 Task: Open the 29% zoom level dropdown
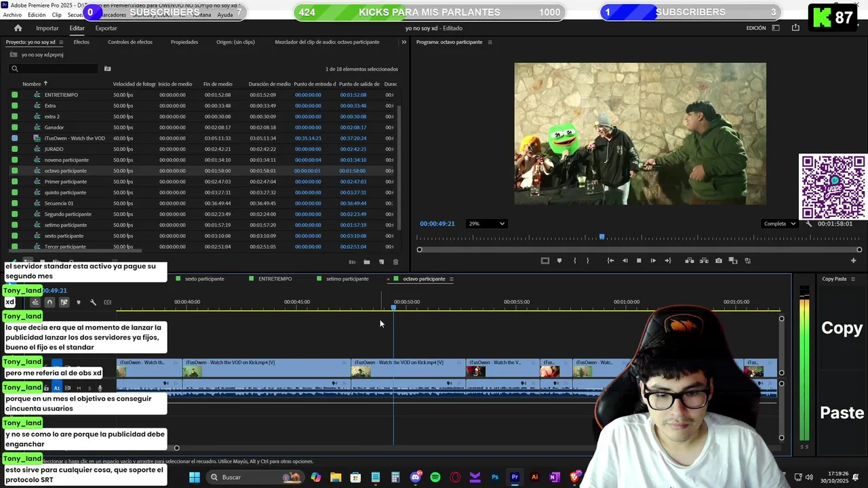point(486,224)
